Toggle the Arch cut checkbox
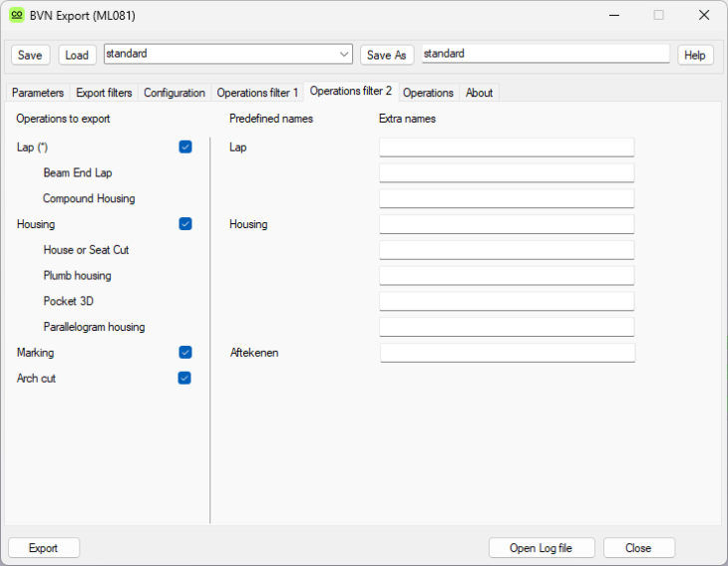This screenshot has height=566, width=728. pos(184,378)
